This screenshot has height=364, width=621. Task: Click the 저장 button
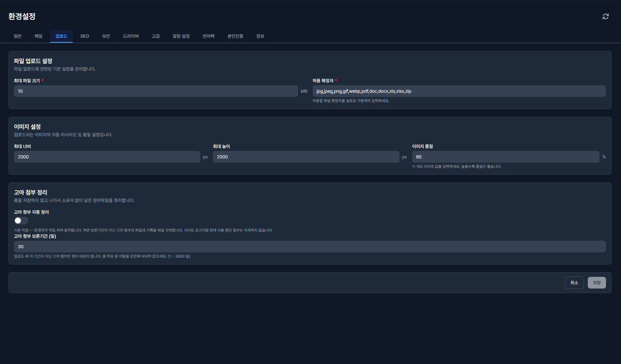coord(597,283)
